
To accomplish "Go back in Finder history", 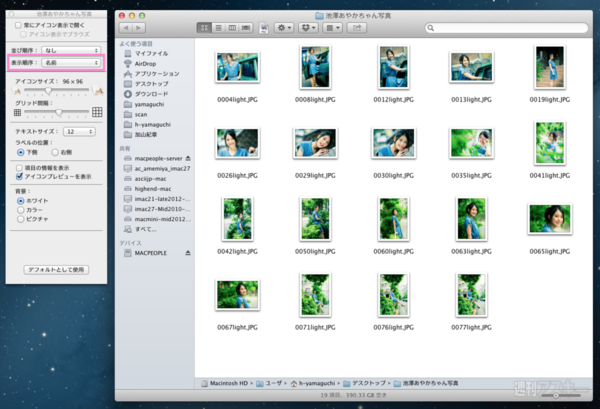I will pos(126,28).
